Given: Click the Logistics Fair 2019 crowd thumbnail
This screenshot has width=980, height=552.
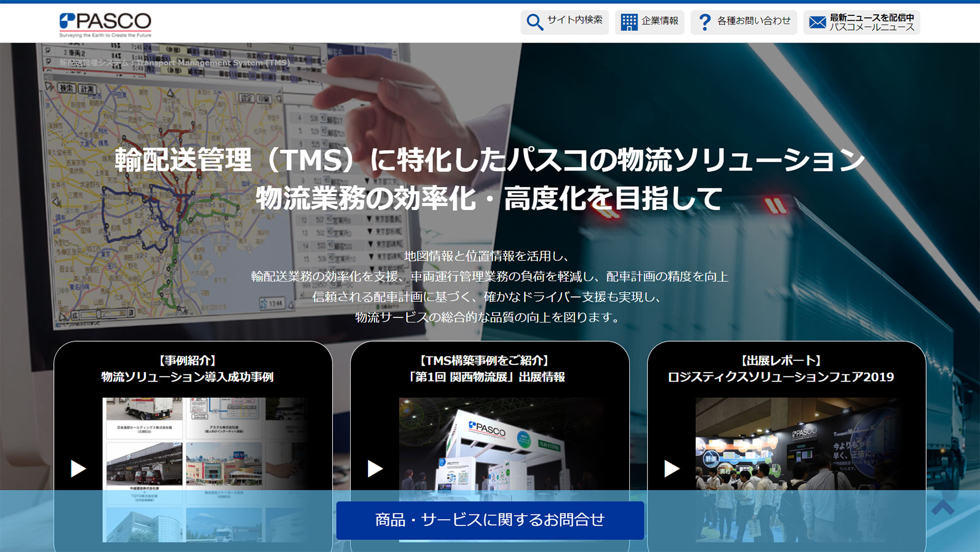Looking at the screenshot, I should (799, 470).
